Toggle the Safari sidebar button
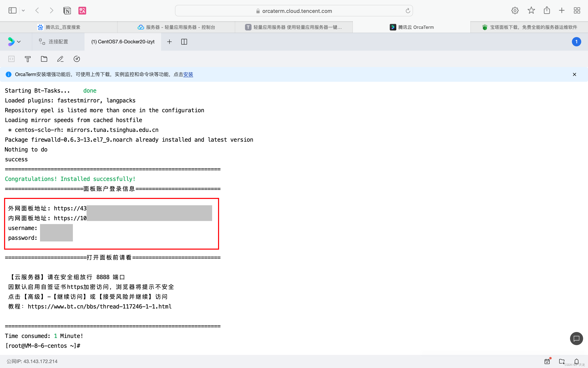 (12, 10)
